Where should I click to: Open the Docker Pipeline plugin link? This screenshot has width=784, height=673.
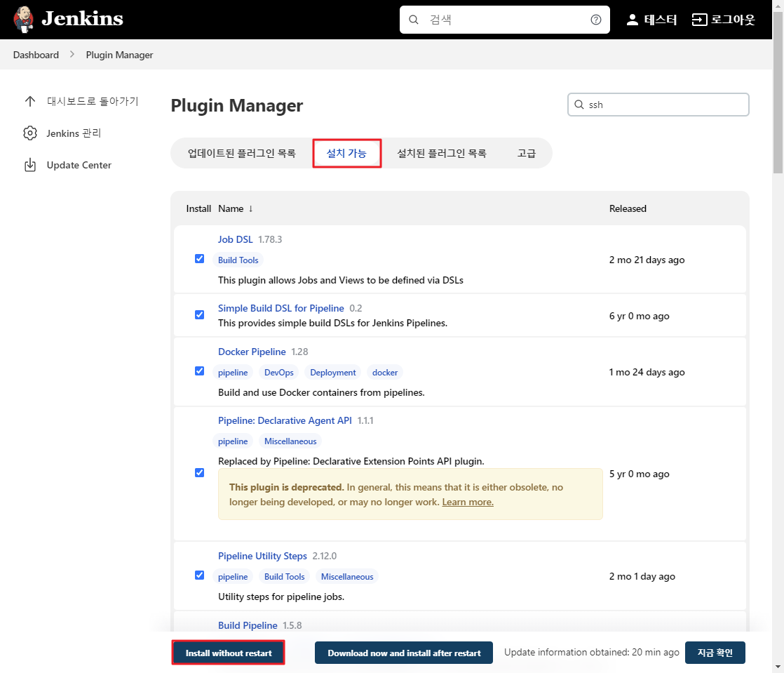click(x=252, y=352)
